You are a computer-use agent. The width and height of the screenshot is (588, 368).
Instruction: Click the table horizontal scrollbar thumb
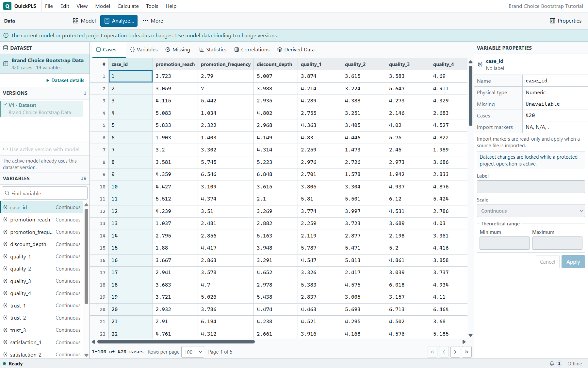point(176,342)
